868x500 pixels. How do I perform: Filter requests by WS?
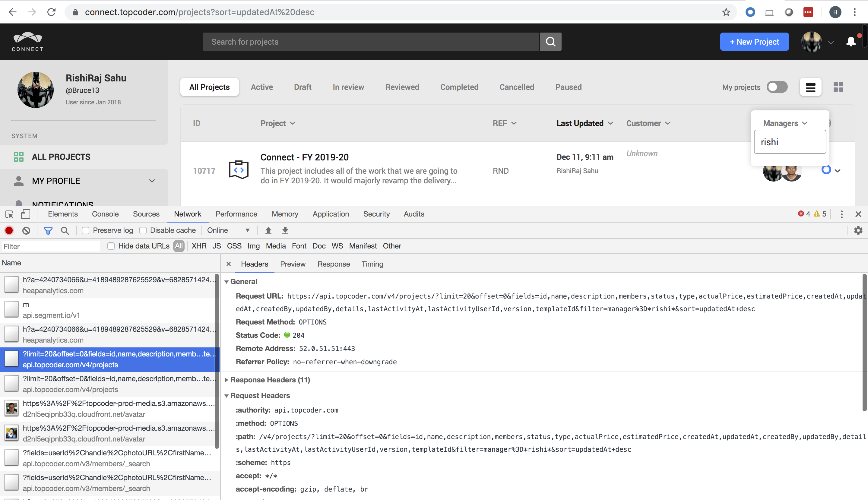337,246
